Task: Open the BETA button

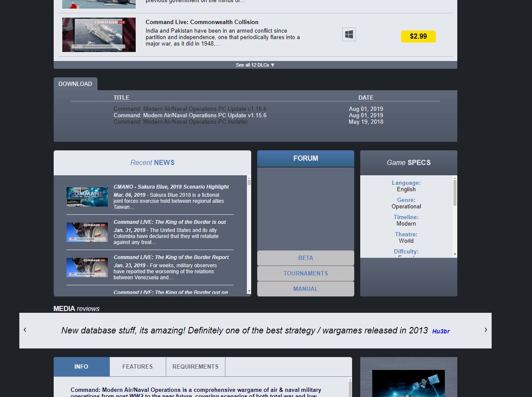Action: (306, 258)
